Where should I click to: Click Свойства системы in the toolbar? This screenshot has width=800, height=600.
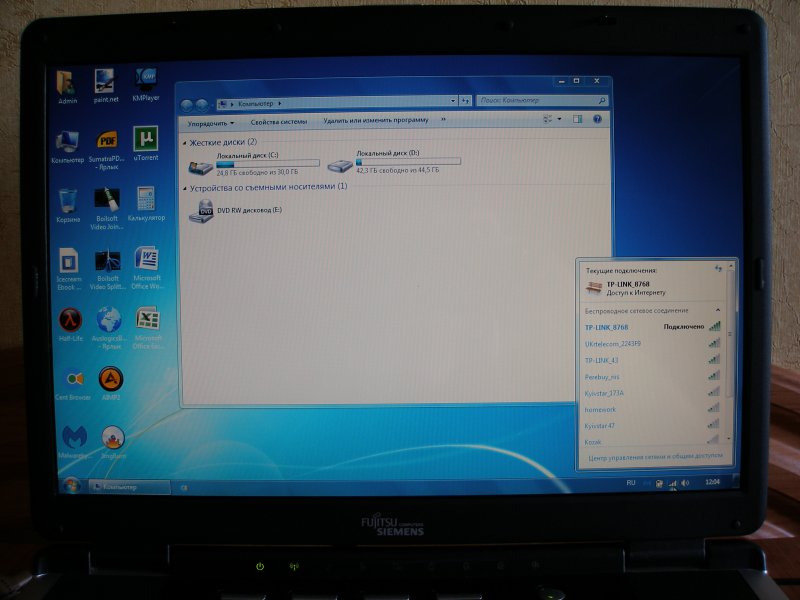point(279,121)
